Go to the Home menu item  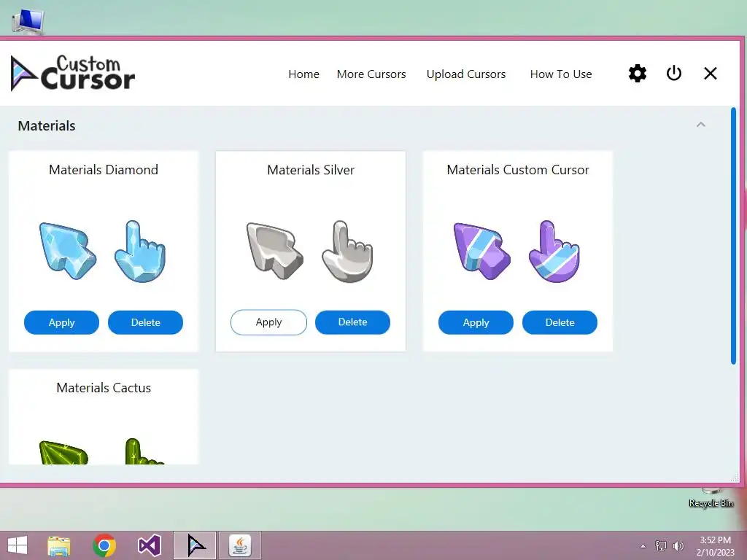tap(303, 74)
